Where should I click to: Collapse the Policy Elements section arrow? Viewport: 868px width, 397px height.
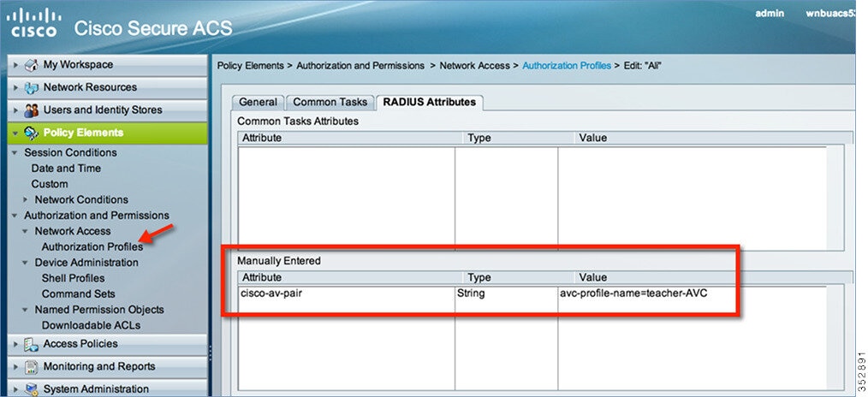pos(16,133)
